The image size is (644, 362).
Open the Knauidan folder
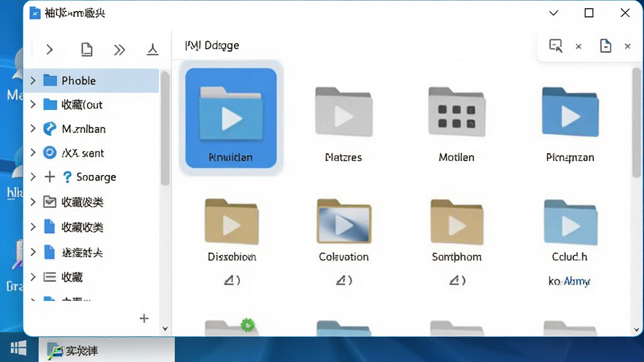[x=231, y=118]
